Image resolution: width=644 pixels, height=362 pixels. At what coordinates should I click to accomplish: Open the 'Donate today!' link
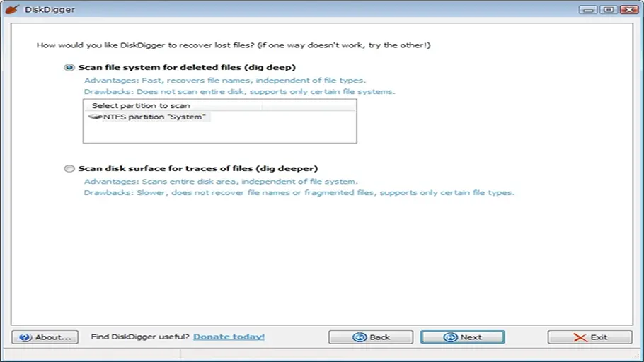coord(229,337)
